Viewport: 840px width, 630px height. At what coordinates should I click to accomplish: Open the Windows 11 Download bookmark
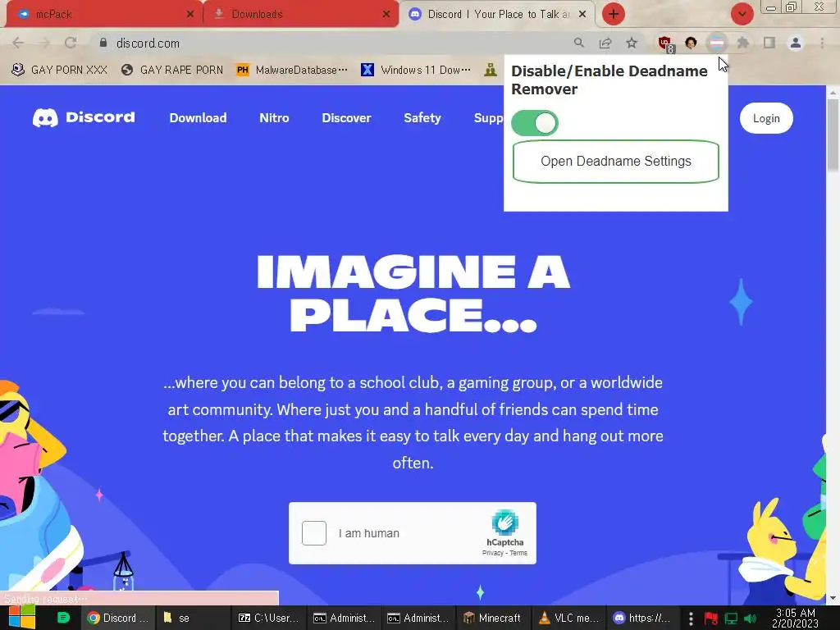416,70
